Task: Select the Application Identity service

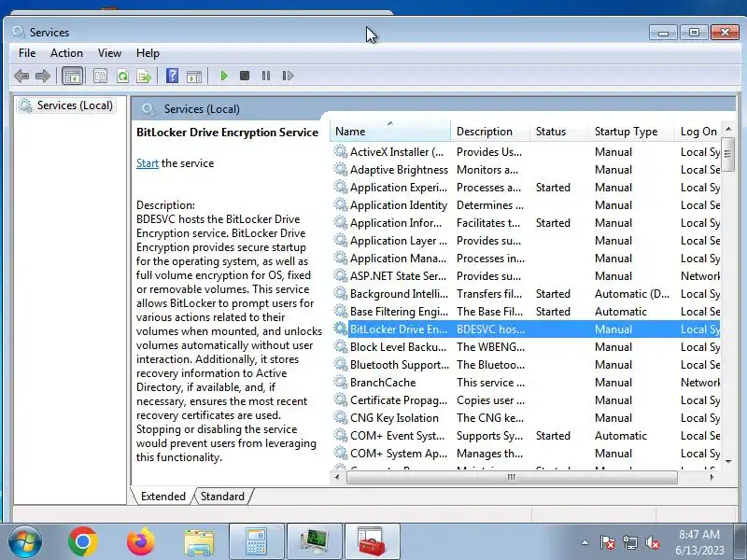Action: tap(526, 205)
